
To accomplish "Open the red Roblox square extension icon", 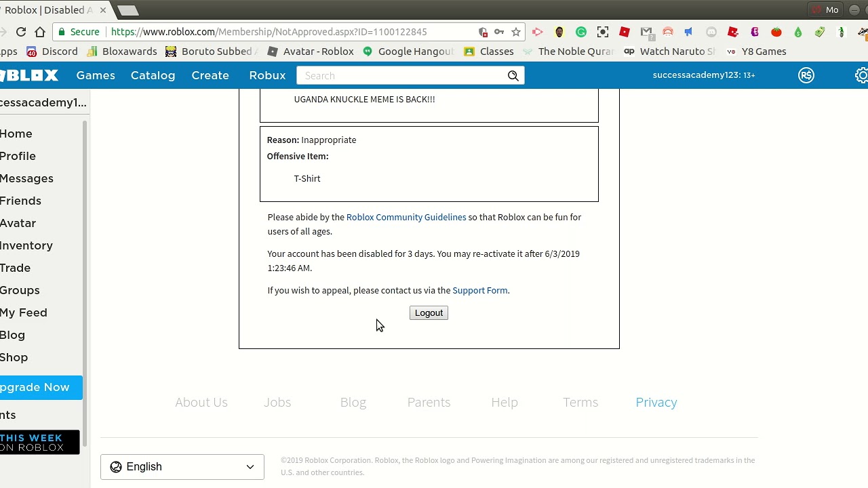I will coord(625,32).
